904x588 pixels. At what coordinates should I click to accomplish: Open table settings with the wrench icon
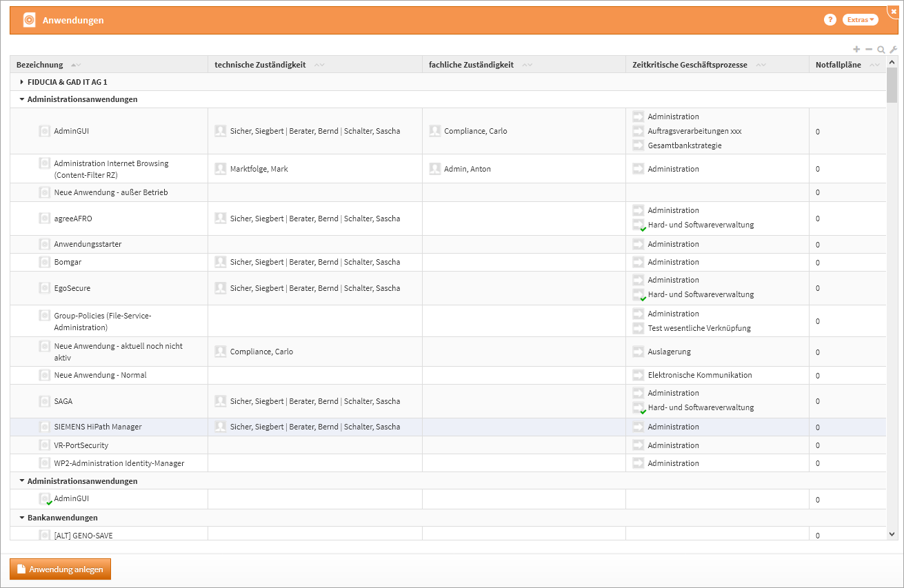coord(893,49)
